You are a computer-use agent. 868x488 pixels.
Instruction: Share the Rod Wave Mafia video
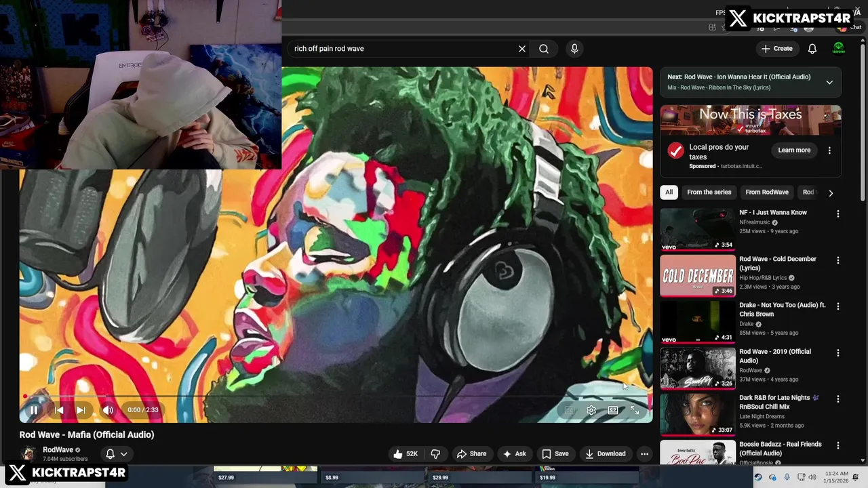[x=471, y=454]
